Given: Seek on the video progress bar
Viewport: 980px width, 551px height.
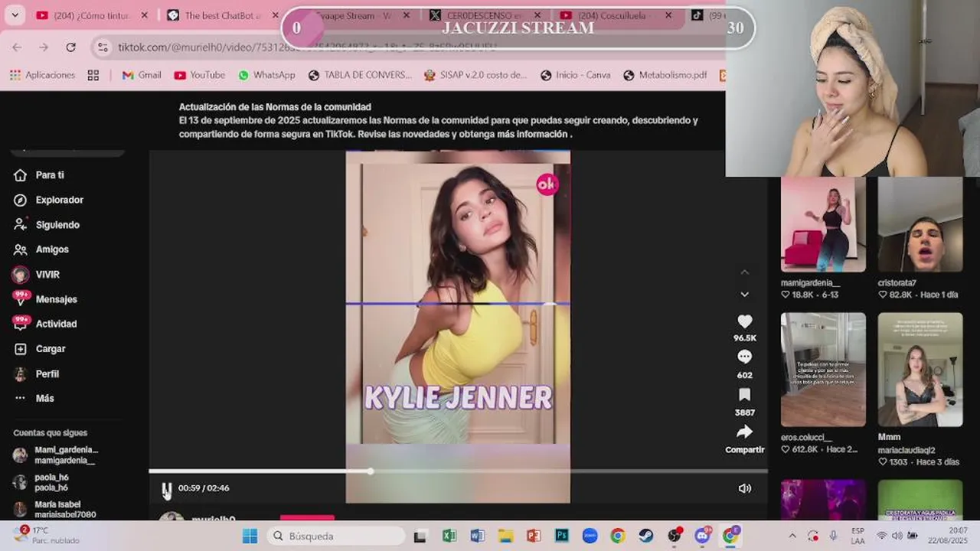Looking at the screenshot, I should (457, 471).
